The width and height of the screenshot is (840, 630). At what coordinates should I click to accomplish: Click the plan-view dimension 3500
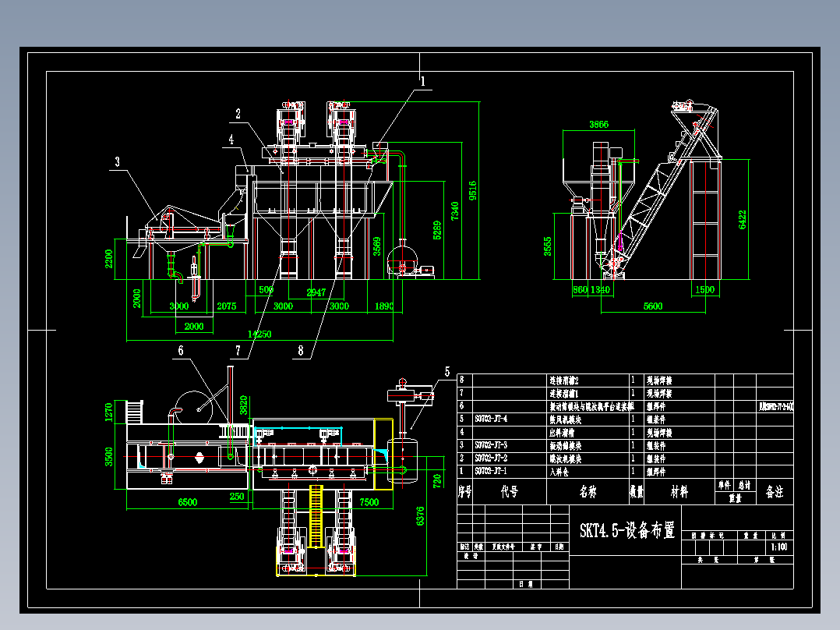(109, 457)
